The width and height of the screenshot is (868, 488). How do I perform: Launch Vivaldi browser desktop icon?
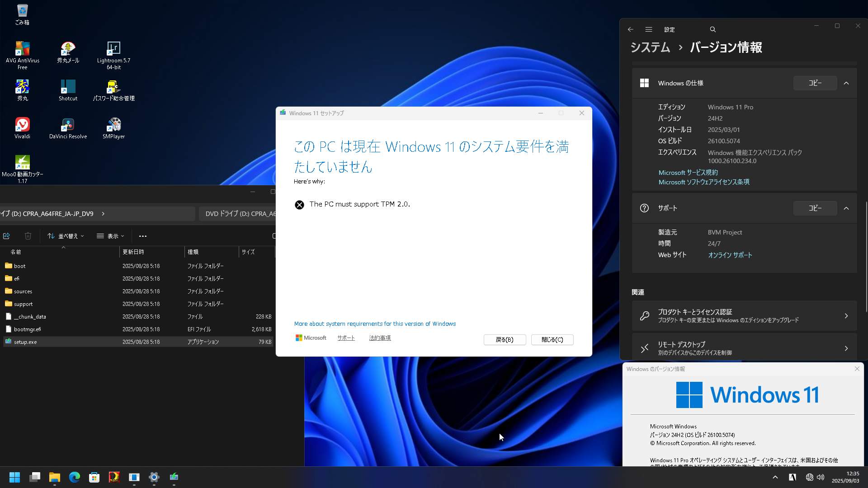point(22,128)
